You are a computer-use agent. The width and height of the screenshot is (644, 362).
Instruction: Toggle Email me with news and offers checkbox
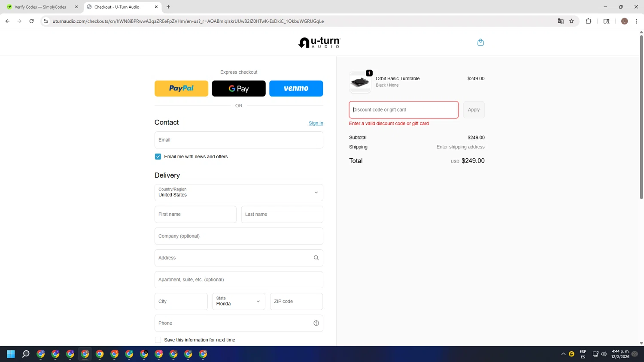(158, 157)
